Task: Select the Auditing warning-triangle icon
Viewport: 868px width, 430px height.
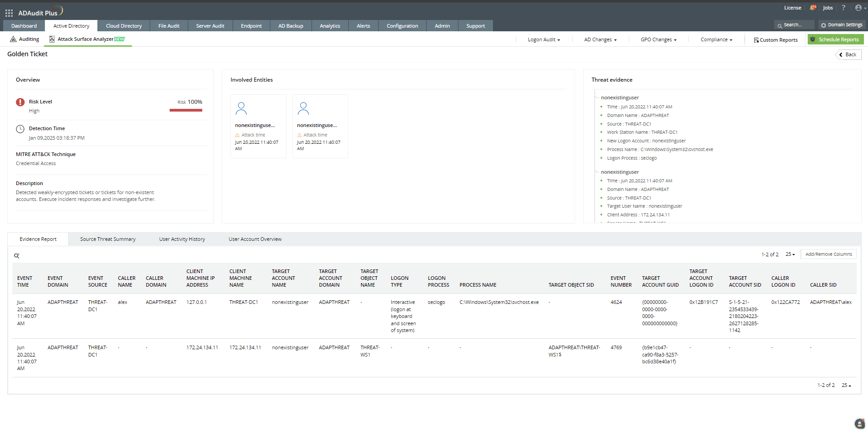Action: coord(12,39)
